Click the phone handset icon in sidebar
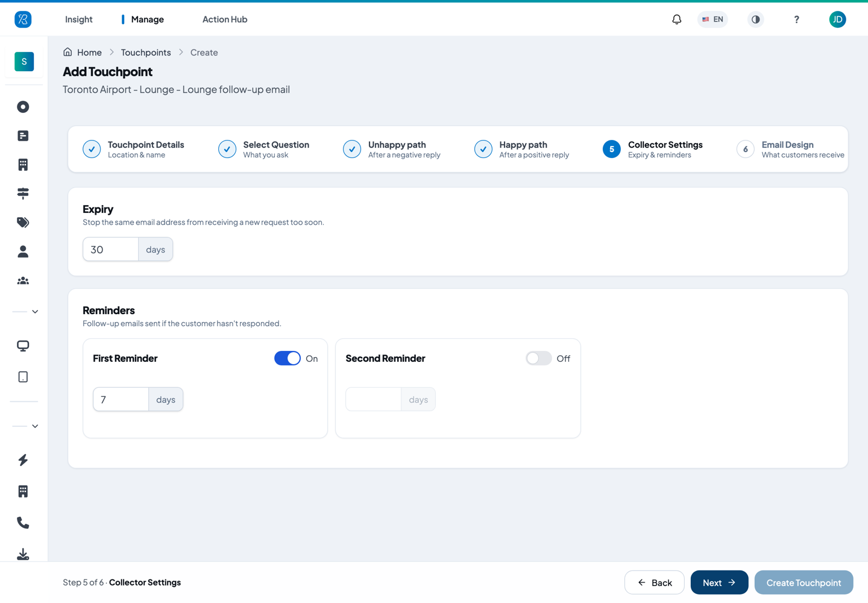 coord(23,523)
